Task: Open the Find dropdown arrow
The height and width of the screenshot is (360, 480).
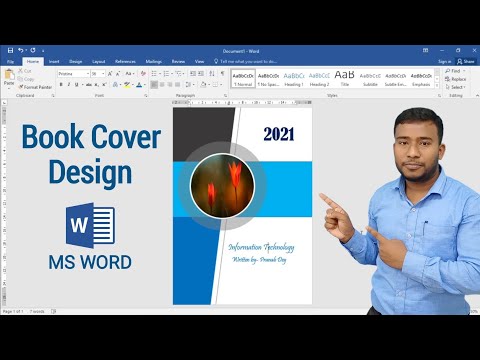Action: tap(464, 71)
